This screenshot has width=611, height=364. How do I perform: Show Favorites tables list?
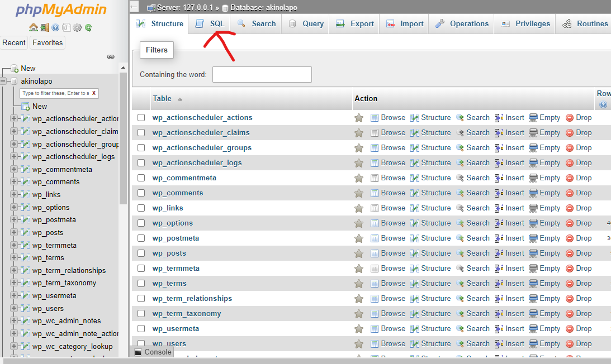tap(48, 43)
